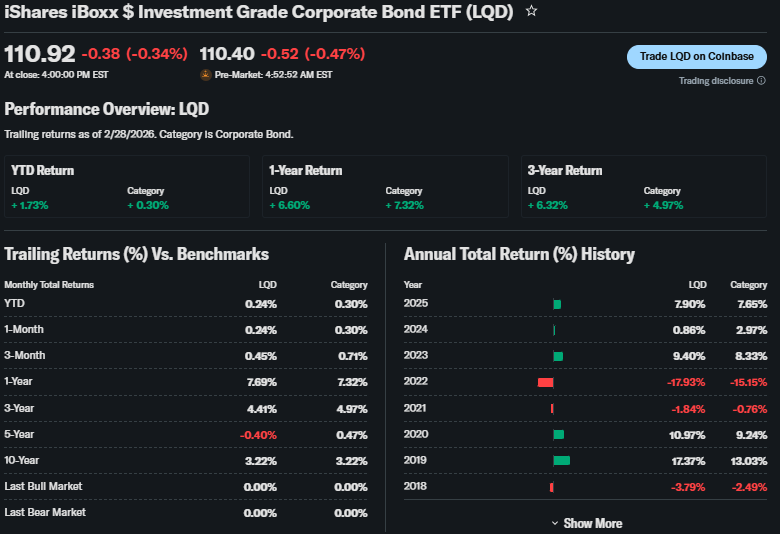Click the green 2025 return bar
The height and width of the screenshot is (534, 780).
point(557,304)
